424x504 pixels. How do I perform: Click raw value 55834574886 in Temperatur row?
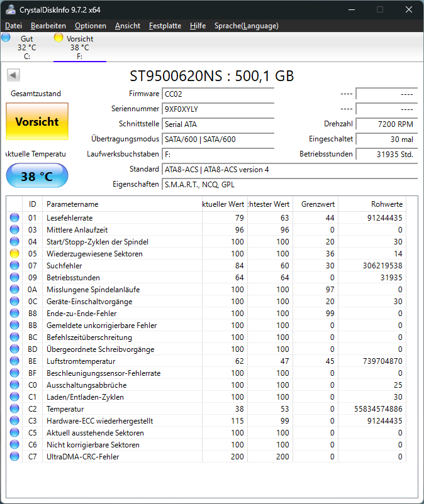(378, 409)
